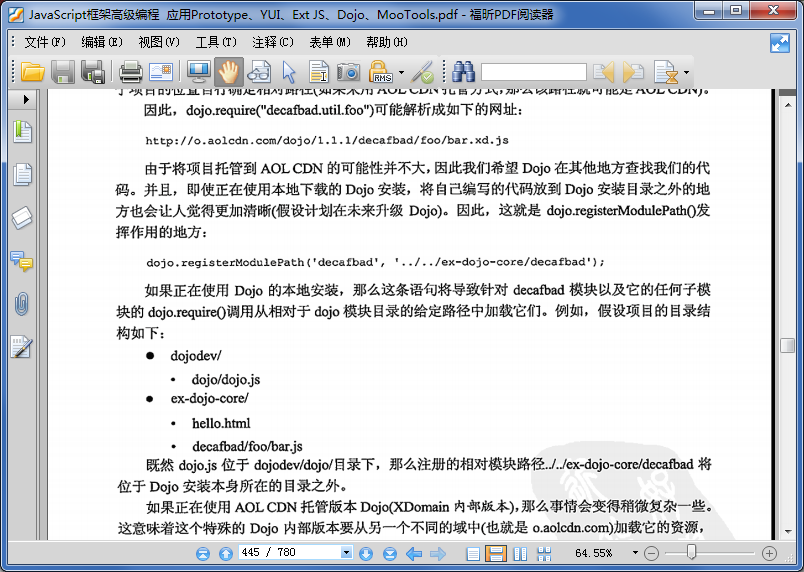Go to the previous page
This screenshot has width=804, height=572.
point(226,554)
